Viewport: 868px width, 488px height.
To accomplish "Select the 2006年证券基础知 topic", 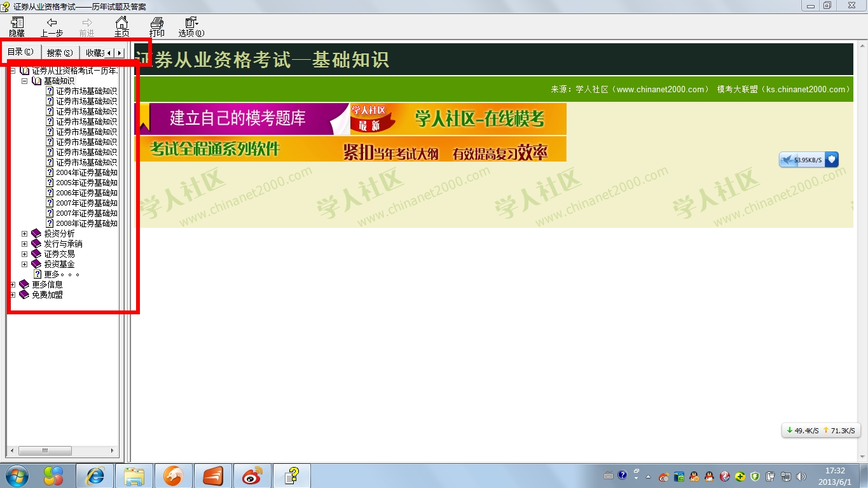I will [x=86, y=193].
